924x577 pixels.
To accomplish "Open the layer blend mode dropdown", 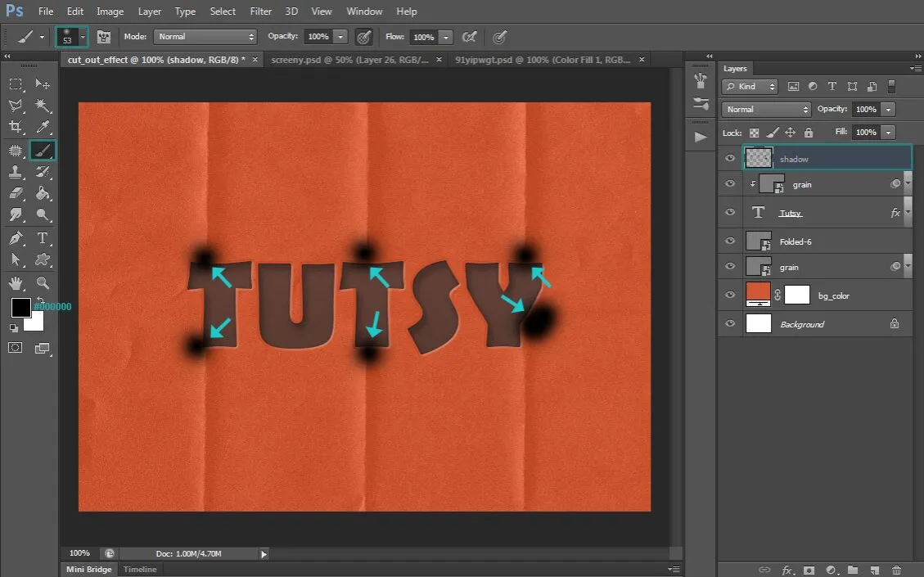I will pyautogui.click(x=766, y=110).
